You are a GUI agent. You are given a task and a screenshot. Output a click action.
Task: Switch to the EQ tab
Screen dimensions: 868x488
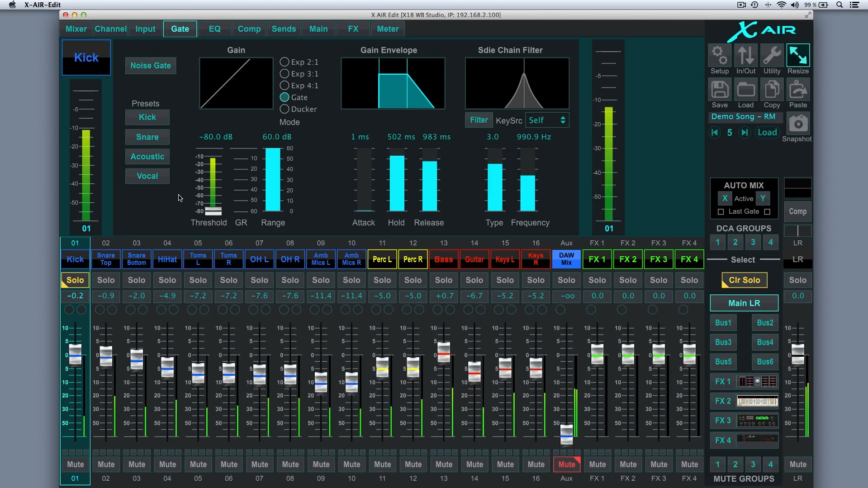[215, 29]
